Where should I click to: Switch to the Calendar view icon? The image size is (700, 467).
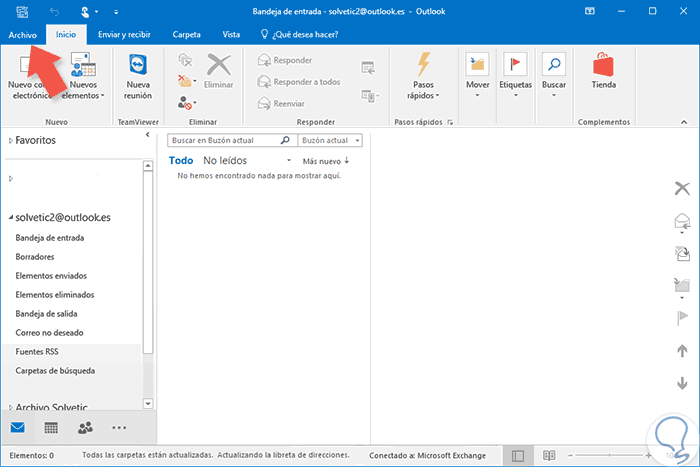coord(51,428)
